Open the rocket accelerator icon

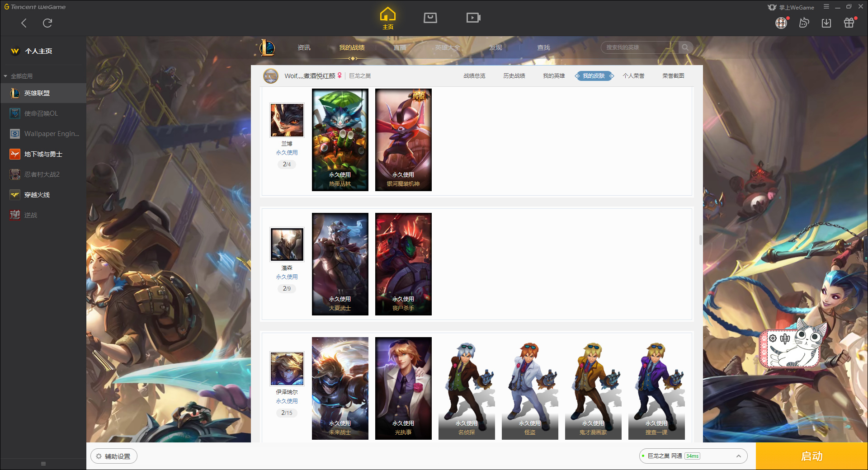click(x=804, y=23)
